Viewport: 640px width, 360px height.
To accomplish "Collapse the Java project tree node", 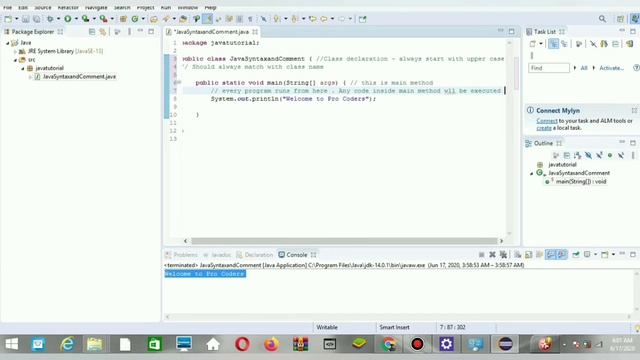I will point(7,43).
